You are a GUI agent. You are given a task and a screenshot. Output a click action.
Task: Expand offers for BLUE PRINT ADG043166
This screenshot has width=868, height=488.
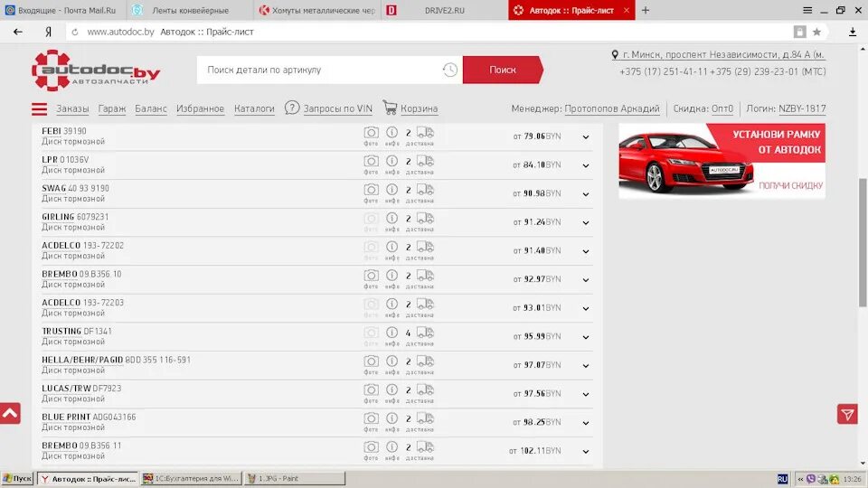(586, 423)
